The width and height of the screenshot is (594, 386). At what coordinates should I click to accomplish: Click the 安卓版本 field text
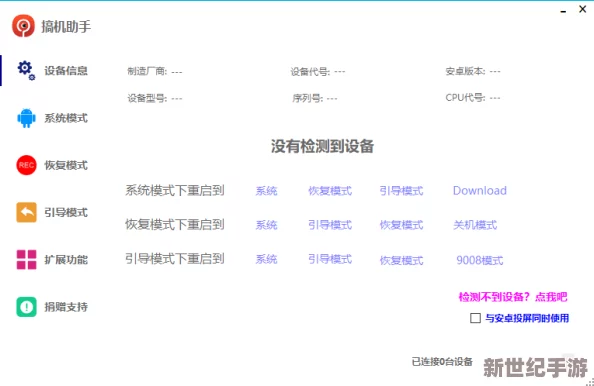click(x=473, y=71)
